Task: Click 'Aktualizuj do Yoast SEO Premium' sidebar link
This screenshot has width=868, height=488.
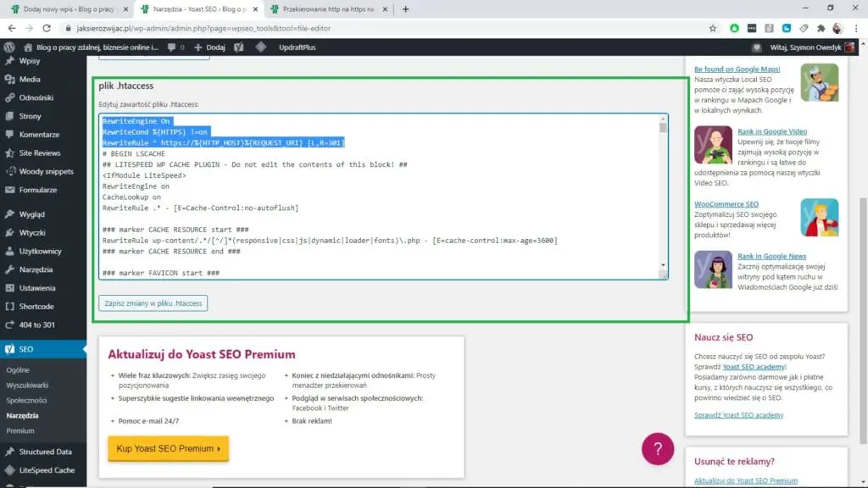Action: point(746,481)
